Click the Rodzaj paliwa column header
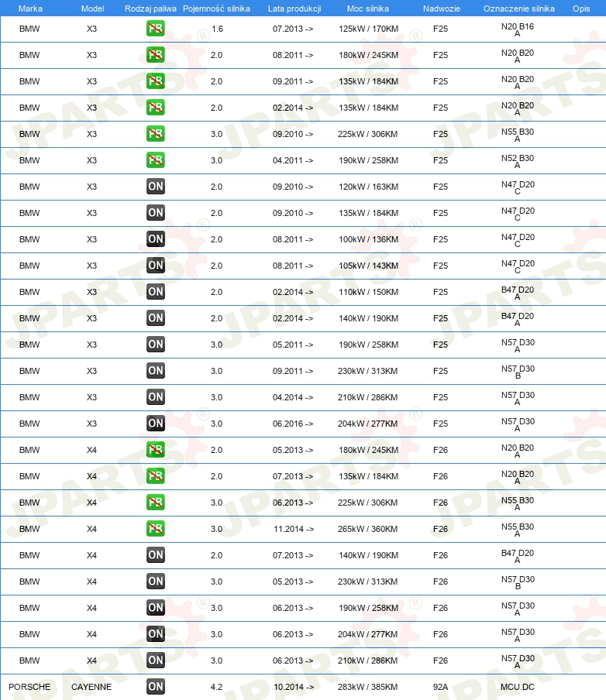The width and height of the screenshot is (606, 700). pos(150,9)
